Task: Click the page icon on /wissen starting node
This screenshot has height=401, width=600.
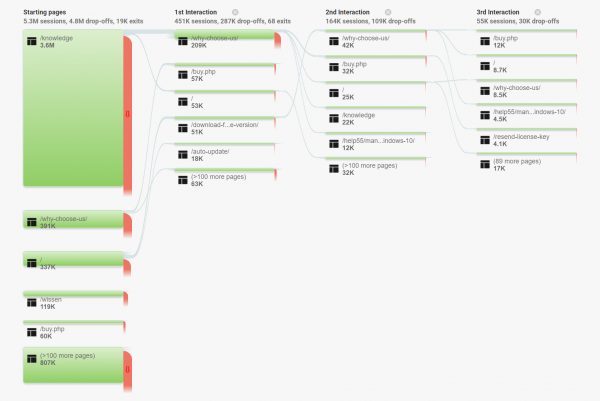Action: [x=31, y=302]
